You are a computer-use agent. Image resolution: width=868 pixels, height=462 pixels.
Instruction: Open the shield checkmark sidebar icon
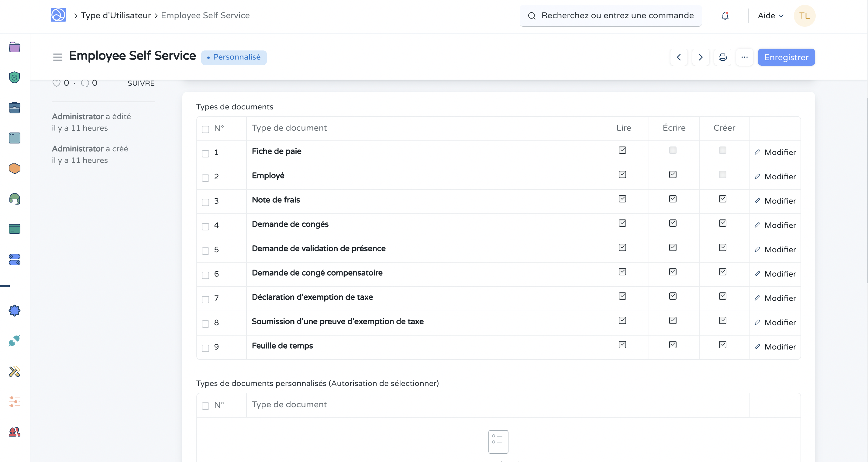[15, 77]
